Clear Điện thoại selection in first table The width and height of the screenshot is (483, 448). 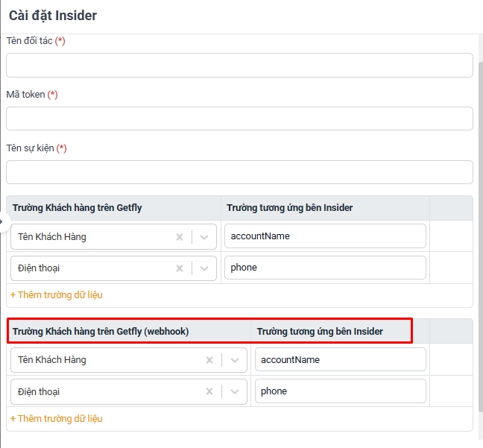(180, 268)
